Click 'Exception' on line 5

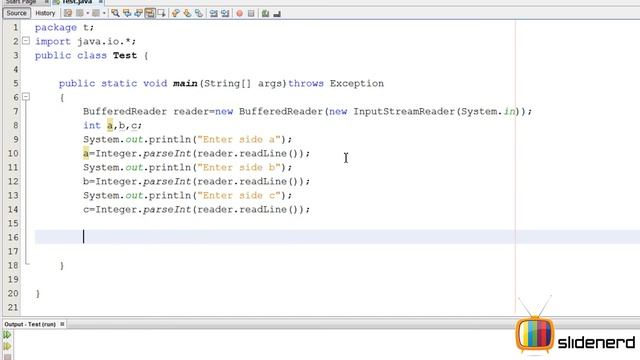click(x=357, y=84)
